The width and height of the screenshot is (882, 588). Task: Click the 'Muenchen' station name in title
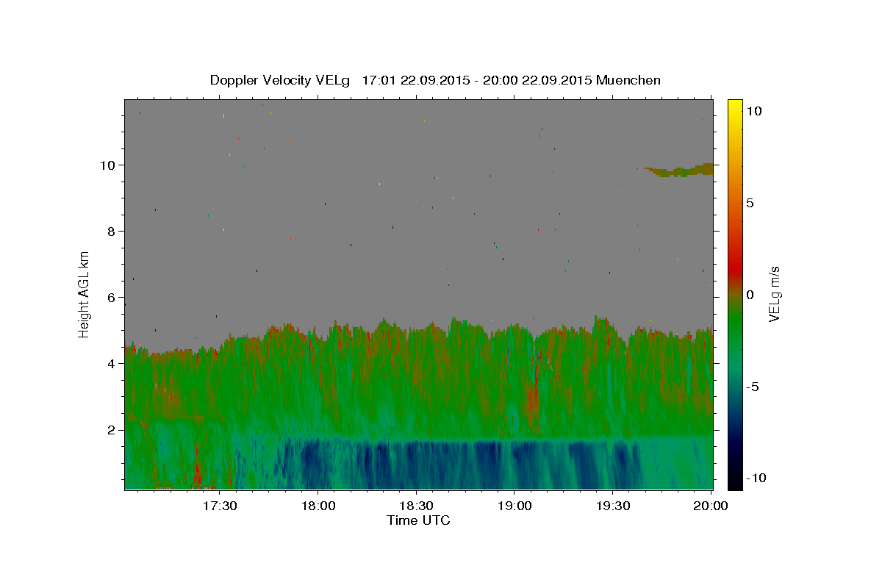coord(628,80)
